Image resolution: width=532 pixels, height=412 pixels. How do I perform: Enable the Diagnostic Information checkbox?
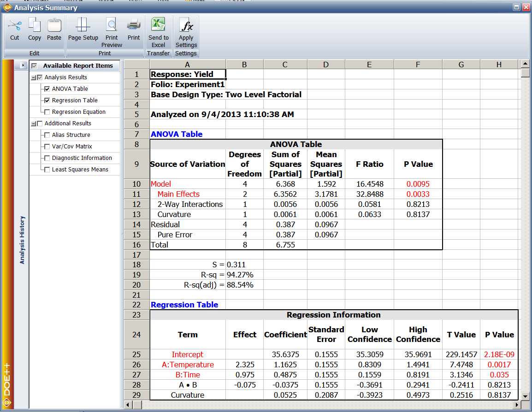click(47, 158)
